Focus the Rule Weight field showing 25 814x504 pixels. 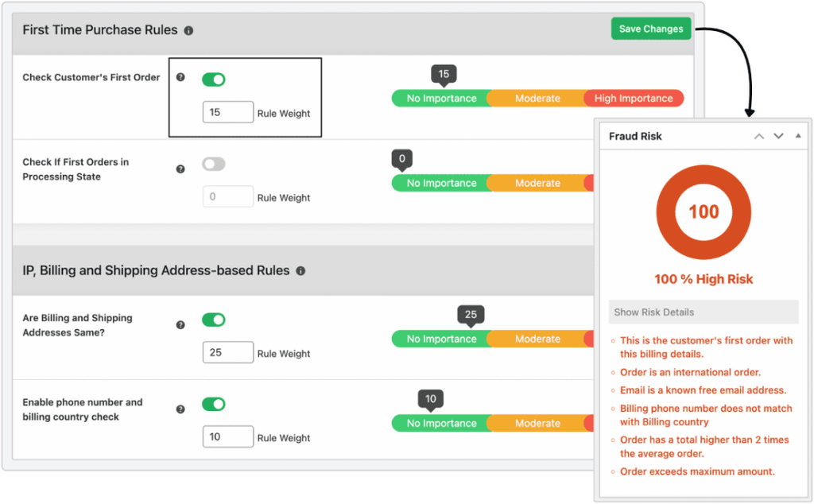[228, 352]
